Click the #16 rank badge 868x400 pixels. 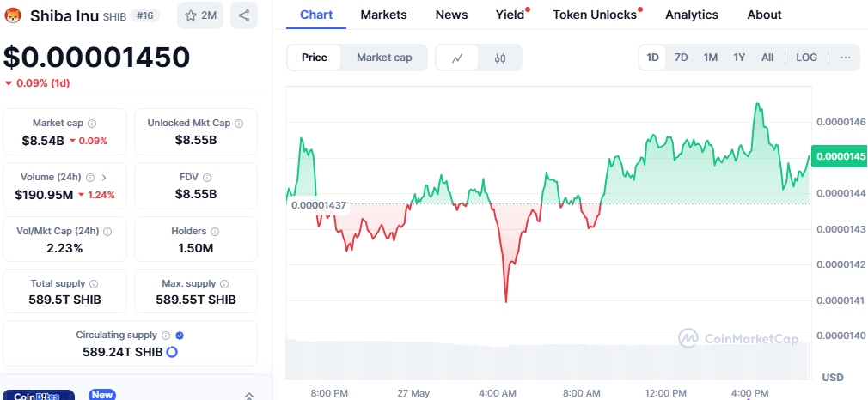[144, 16]
